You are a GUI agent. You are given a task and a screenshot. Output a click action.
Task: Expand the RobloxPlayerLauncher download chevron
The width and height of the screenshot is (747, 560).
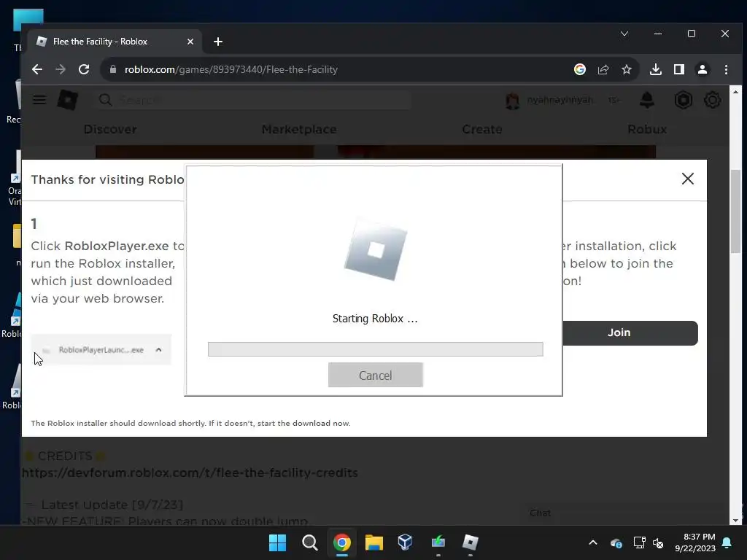[x=158, y=350]
